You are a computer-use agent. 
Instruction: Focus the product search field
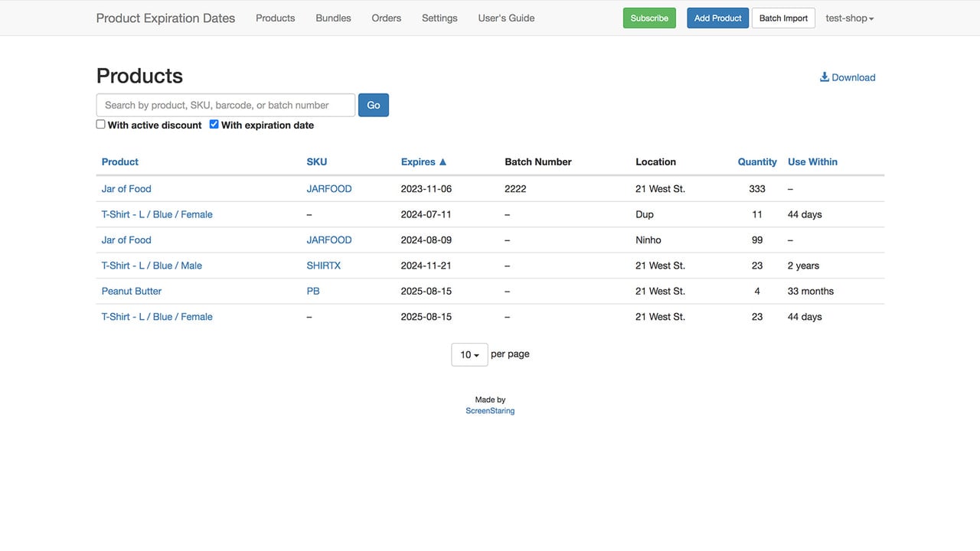click(x=226, y=105)
